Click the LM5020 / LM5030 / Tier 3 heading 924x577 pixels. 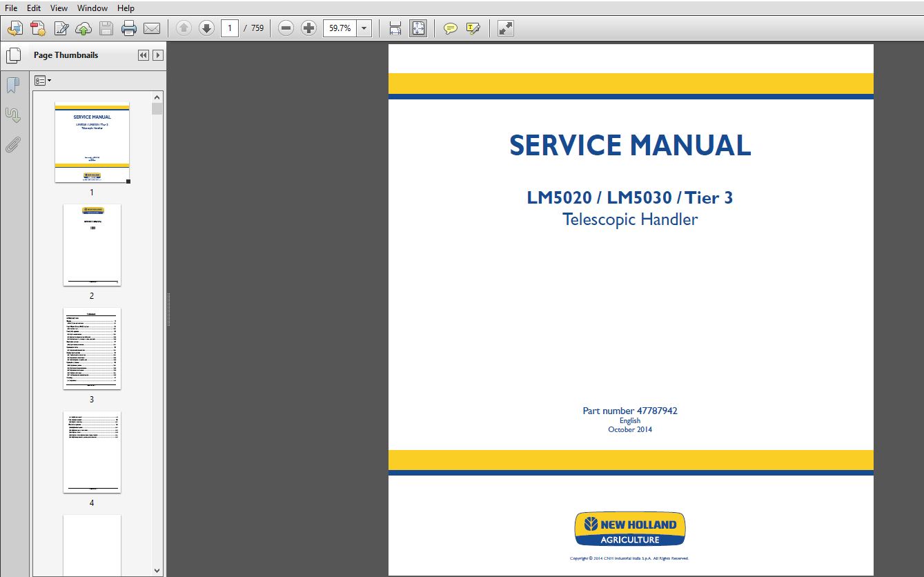630,198
